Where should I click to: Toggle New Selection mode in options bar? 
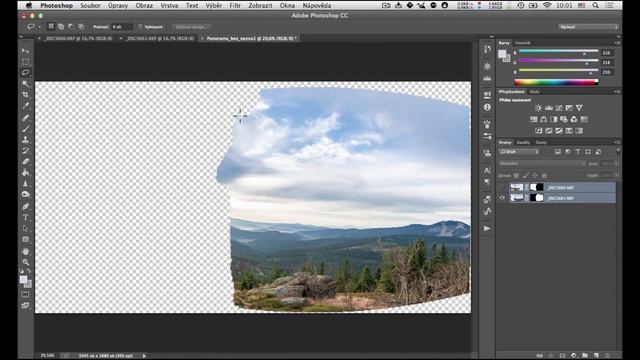pyautogui.click(x=51, y=27)
